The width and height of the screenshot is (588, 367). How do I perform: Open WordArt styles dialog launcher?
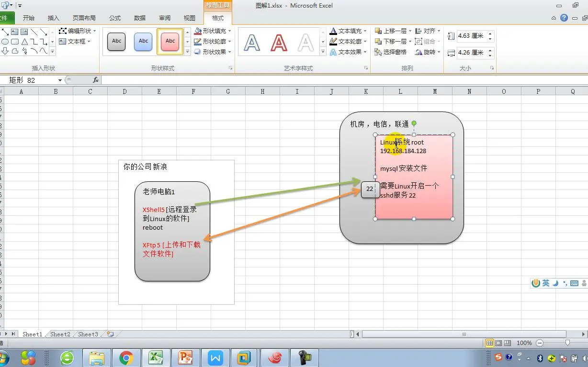pyautogui.click(x=366, y=68)
